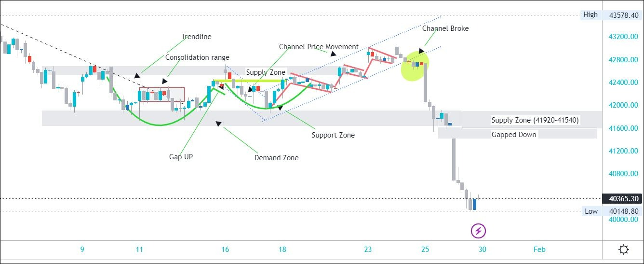Open chart settings gear icon
The height and width of the screenshot is (264, 644).
[x=623, y=250]
